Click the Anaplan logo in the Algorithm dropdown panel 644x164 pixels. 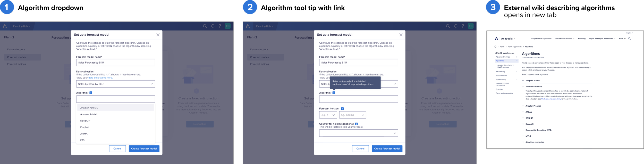pos(5,26)
